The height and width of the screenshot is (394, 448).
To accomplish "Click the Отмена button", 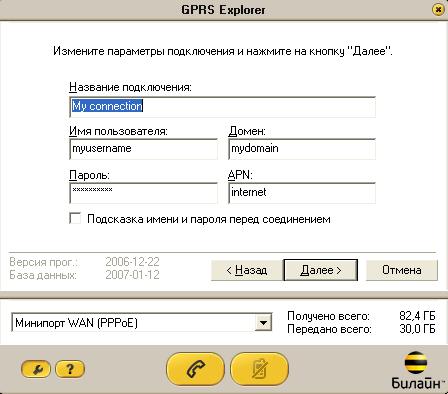I will point(402,270).
